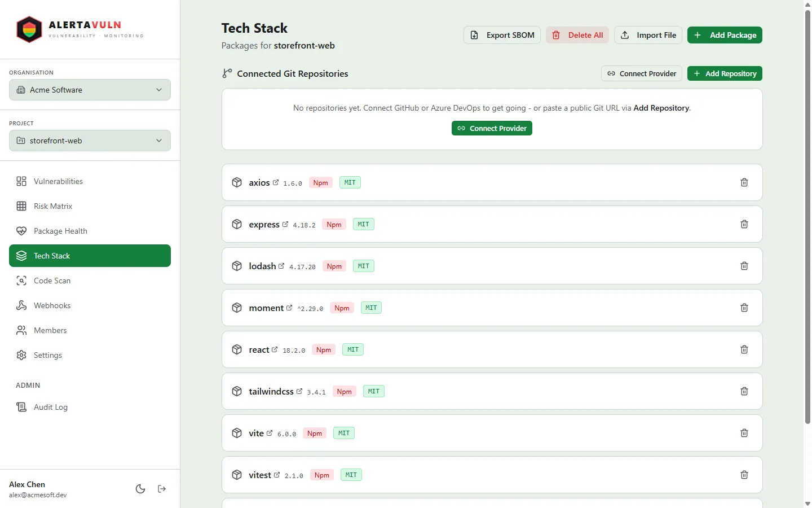Click the green Connect Provider button in the empty panel

pyautogui.click(x=492, y=128)
